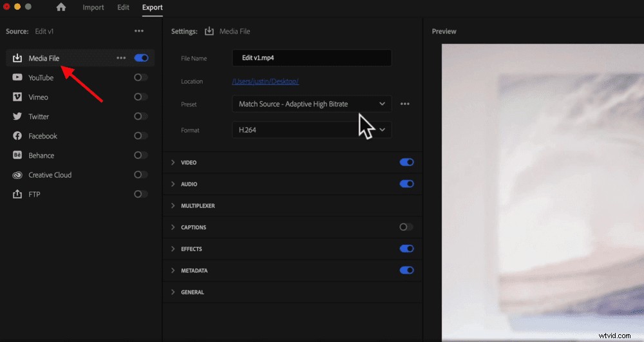Expand the AUDIO settings section
The width and height of the screenshot is (644, 342).
click(x=173, y=184)
